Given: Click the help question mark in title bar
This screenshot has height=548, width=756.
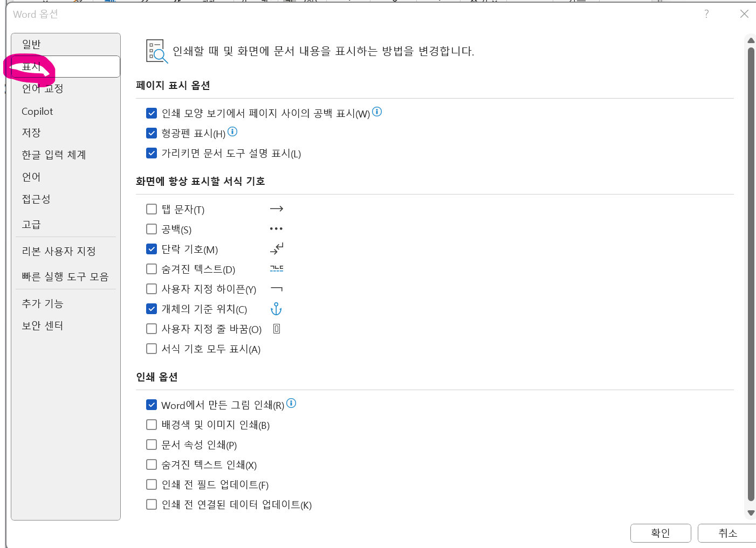Looking at the screenshot, I should [x=706, y=14].
